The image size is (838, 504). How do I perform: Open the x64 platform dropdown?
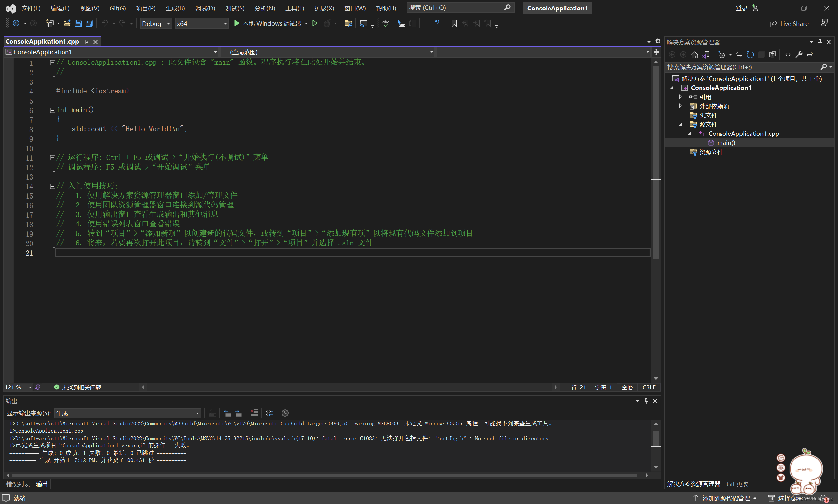tap(225, 24)
